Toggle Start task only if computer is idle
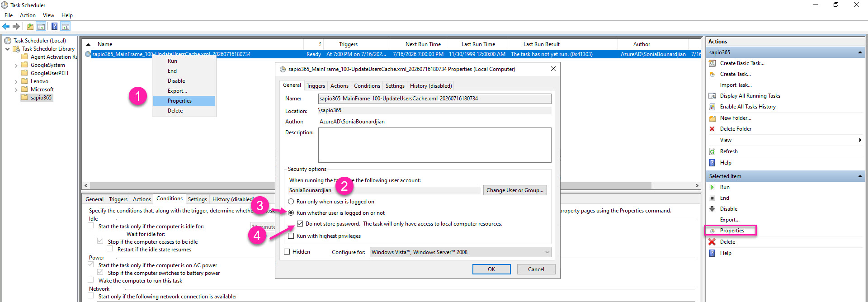This screenshot has height=302, width=868. click(91, 226)
